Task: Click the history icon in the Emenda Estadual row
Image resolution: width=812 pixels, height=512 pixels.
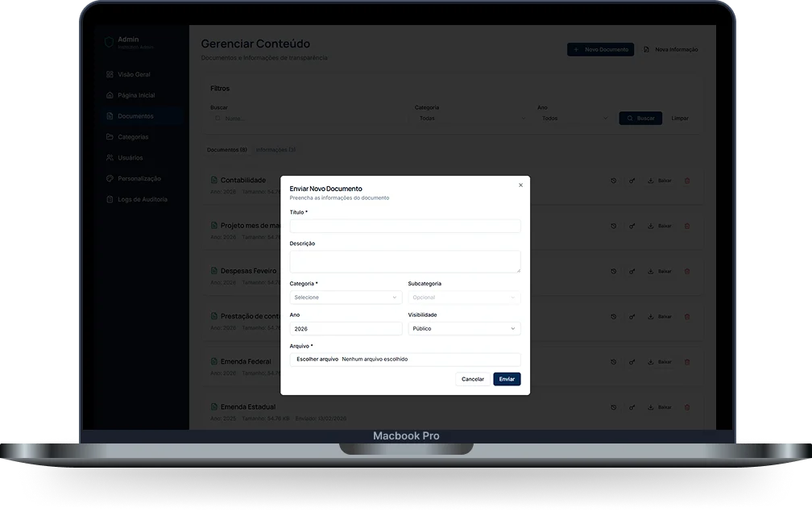Action: click(x=614, y=407)
